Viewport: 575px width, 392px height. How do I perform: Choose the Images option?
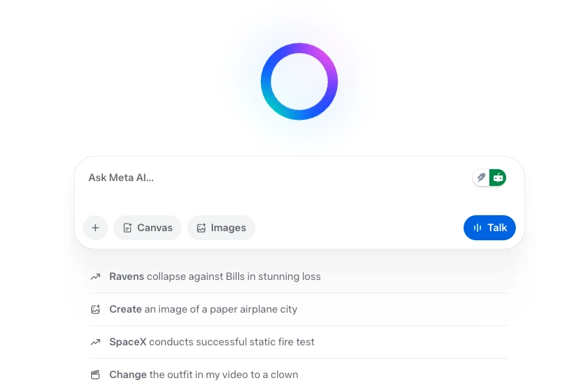coord(221,228)
